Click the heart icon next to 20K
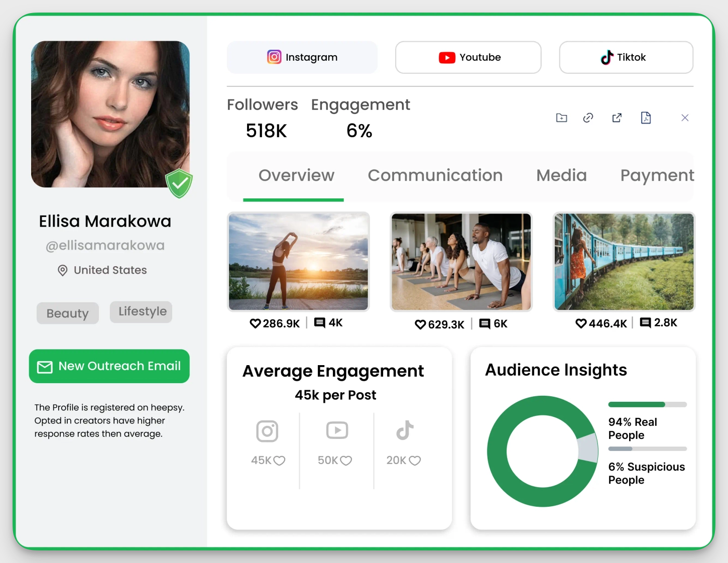728x563 pixels. pos(415,461)
